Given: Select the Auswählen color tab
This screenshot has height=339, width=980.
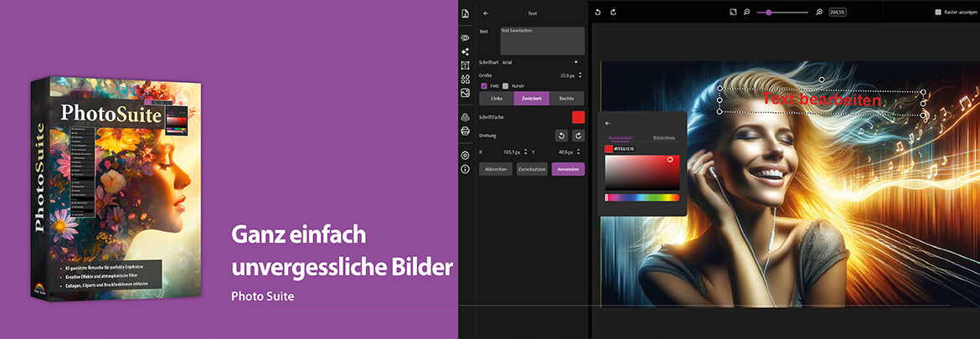Looking at the screenshot, I should point(620,137).
